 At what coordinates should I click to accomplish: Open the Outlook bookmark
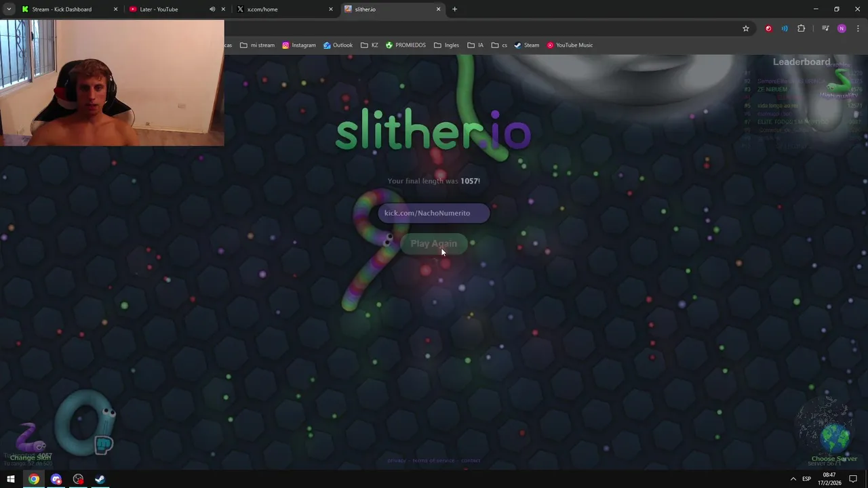click(338, 45)
